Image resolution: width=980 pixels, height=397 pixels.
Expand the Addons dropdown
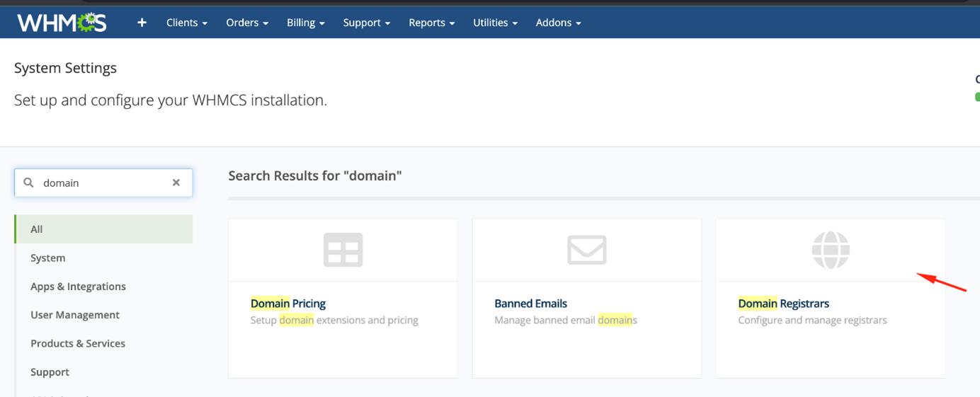(x=558, y=23)
